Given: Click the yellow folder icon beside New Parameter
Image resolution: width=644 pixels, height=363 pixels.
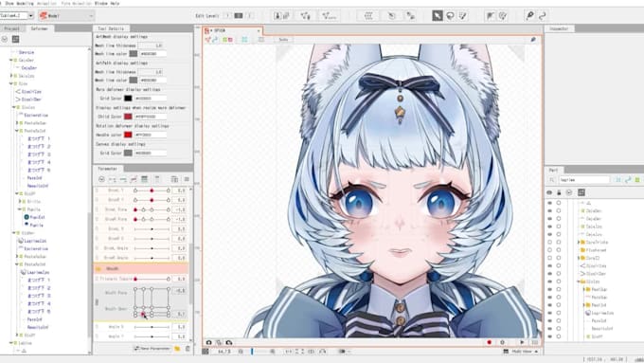Looking at the screenshot, I should coord(177,349).
